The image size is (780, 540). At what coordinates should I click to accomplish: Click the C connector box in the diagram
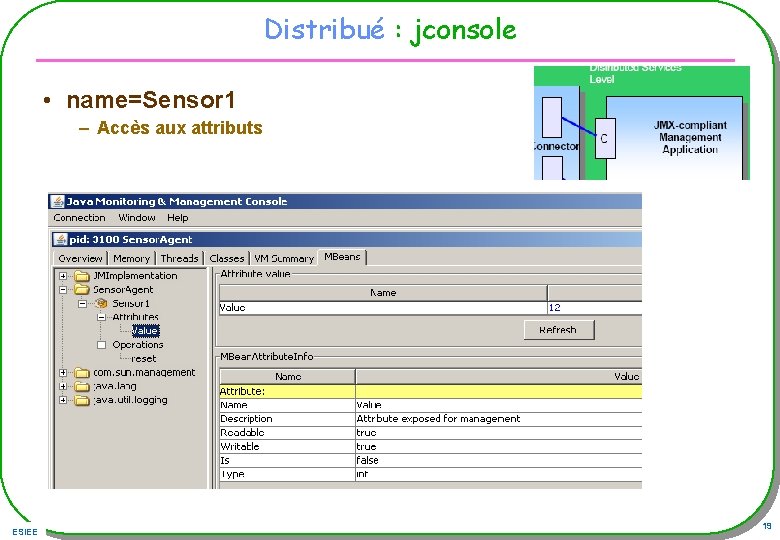coord(605,139)
